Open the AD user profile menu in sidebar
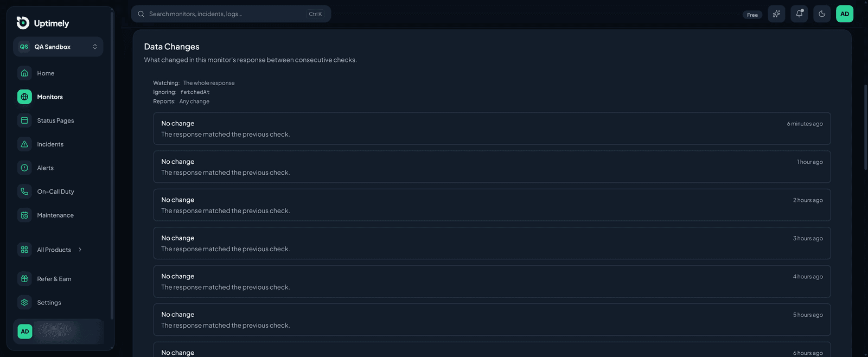 pyautogui.click(x=58, y=331)
